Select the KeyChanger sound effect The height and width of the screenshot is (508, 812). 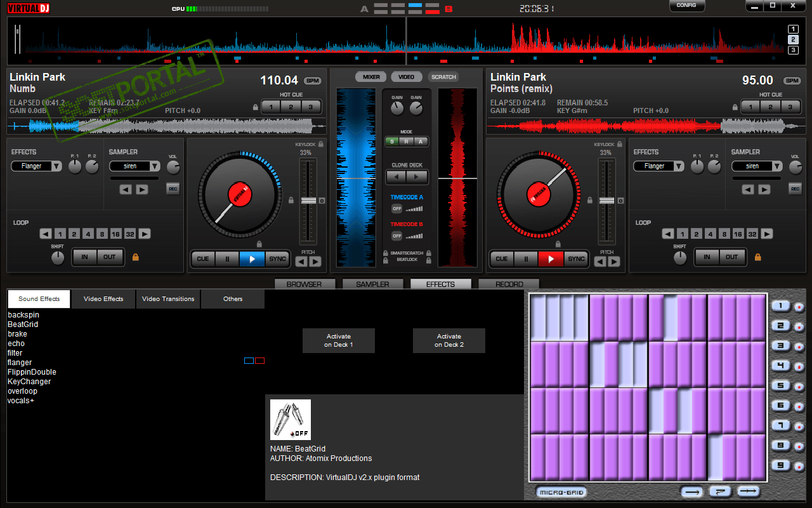click(x=29, y=382)
